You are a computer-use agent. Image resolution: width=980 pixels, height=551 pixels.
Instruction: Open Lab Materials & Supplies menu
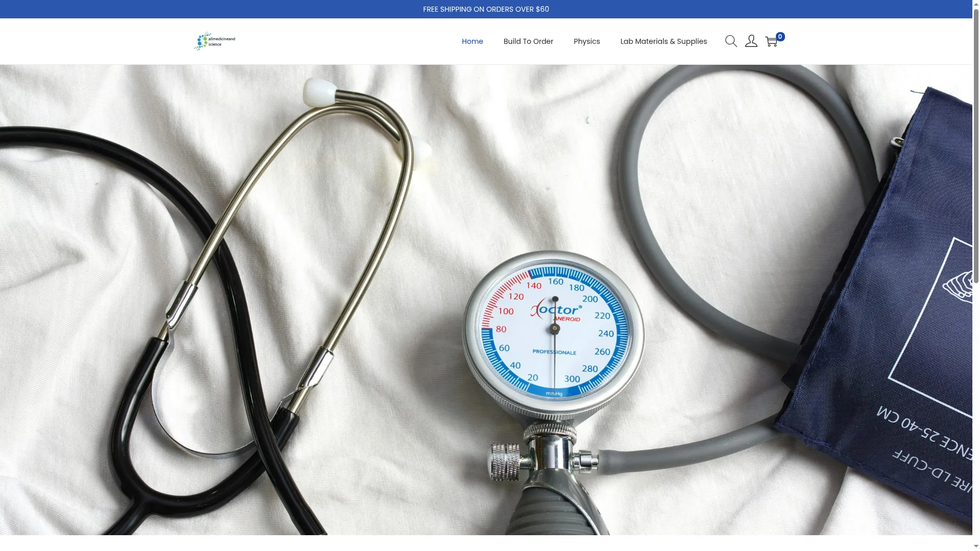point(664,41)
